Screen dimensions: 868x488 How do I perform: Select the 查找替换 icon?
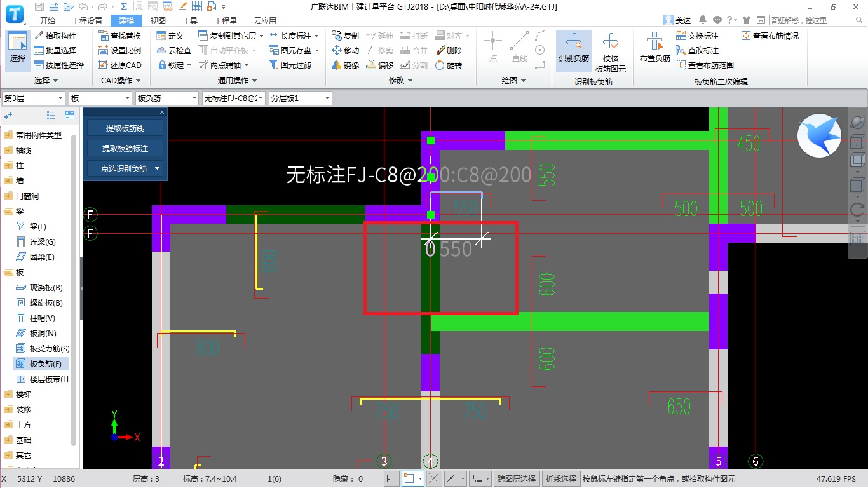click(x=121, y=35)
